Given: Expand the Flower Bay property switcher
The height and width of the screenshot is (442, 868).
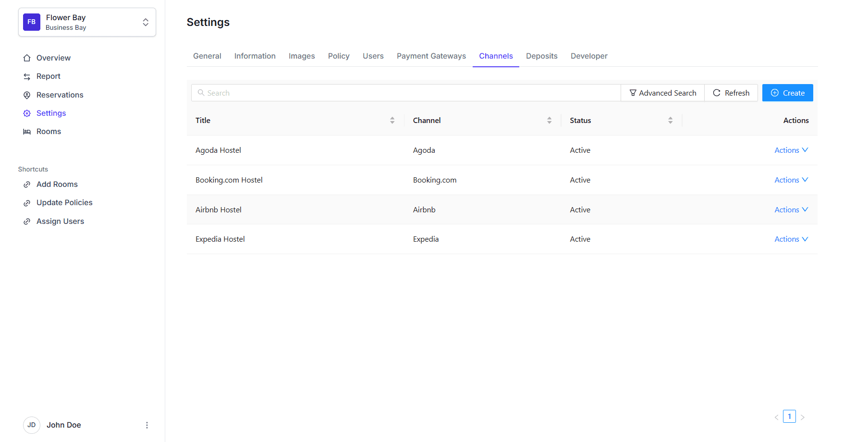Looking at the screenshot, I should (145, 22).
